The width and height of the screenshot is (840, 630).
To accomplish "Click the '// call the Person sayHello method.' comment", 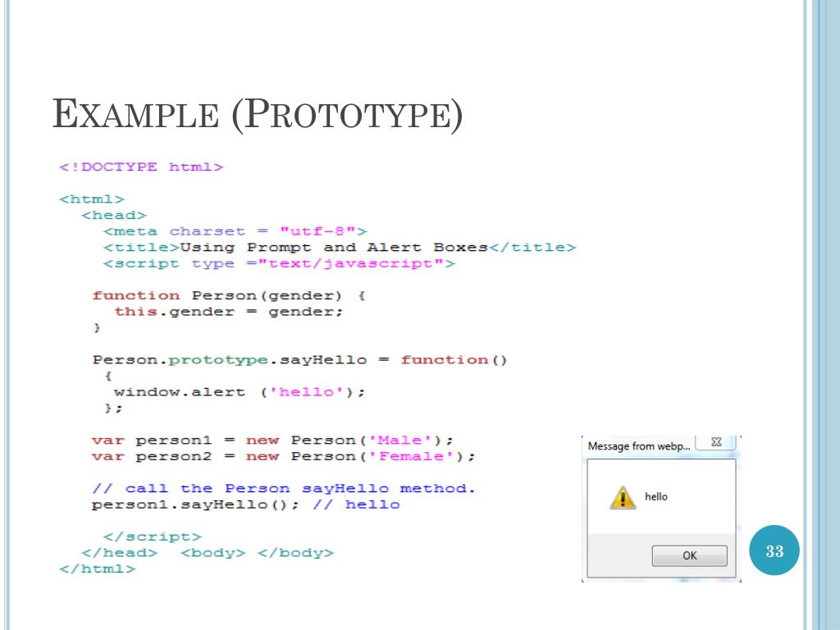I will [283, 489].
